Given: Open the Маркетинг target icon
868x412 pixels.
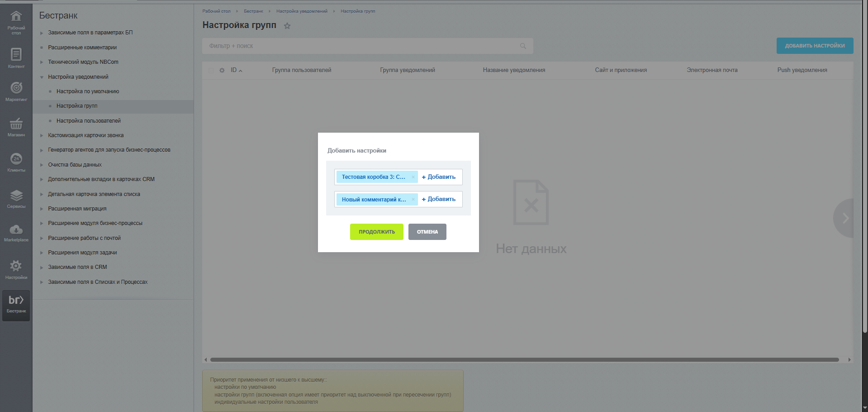Looking at the screenshot, I should (16, 88).
